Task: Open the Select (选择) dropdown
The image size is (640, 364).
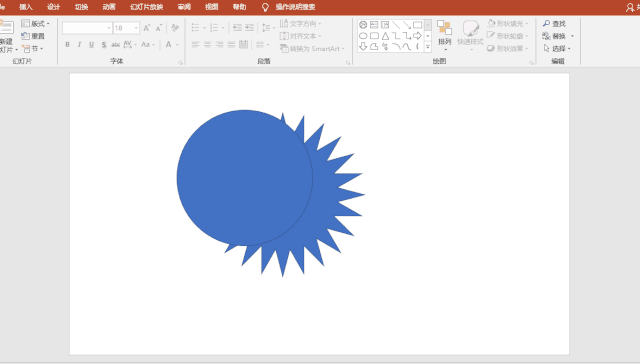Action: (557, 49)
